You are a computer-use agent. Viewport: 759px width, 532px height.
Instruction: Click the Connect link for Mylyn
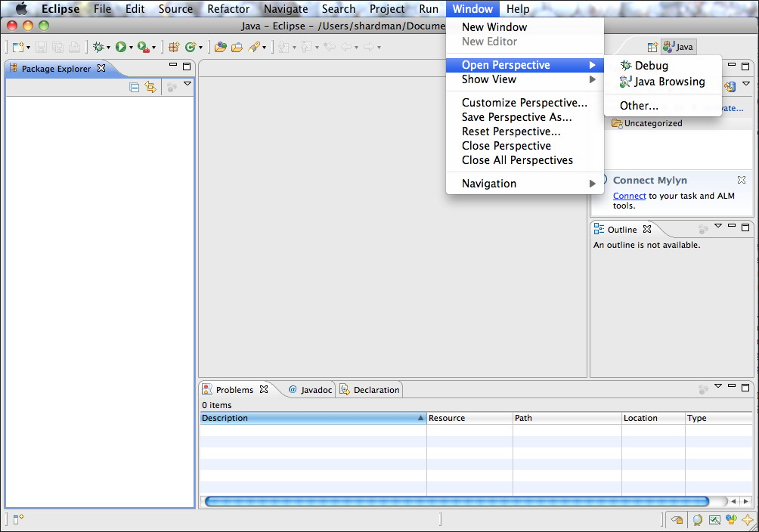(629, 196)
